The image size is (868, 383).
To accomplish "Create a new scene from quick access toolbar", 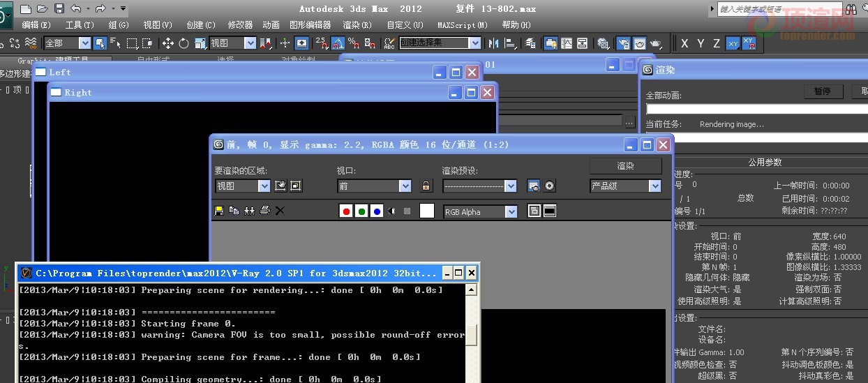I will [25, 8].
